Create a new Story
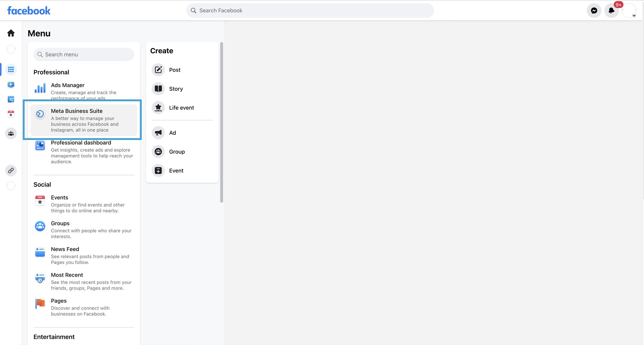Viewport: 644px width, 345px height. coord(176,89)
